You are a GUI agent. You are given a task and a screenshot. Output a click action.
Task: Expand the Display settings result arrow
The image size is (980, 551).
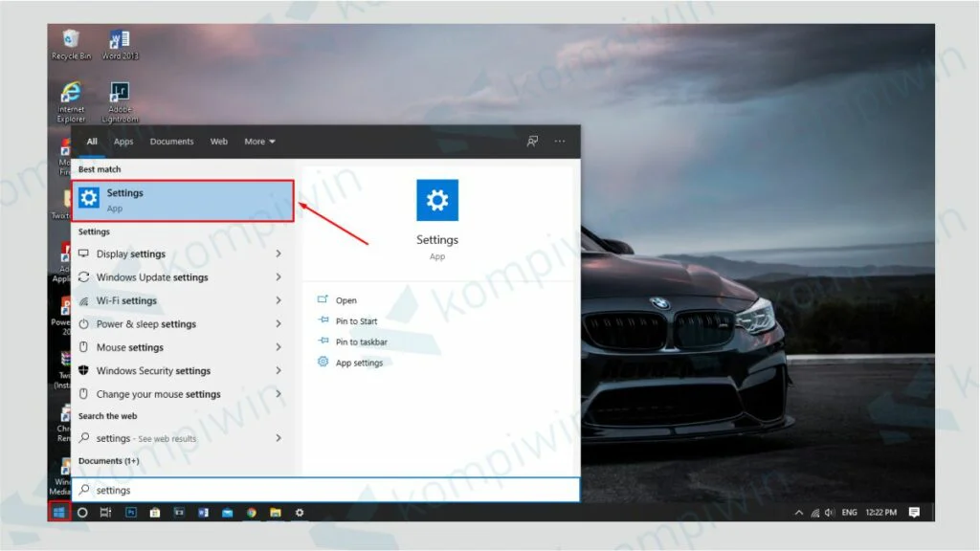click(278, 254)
